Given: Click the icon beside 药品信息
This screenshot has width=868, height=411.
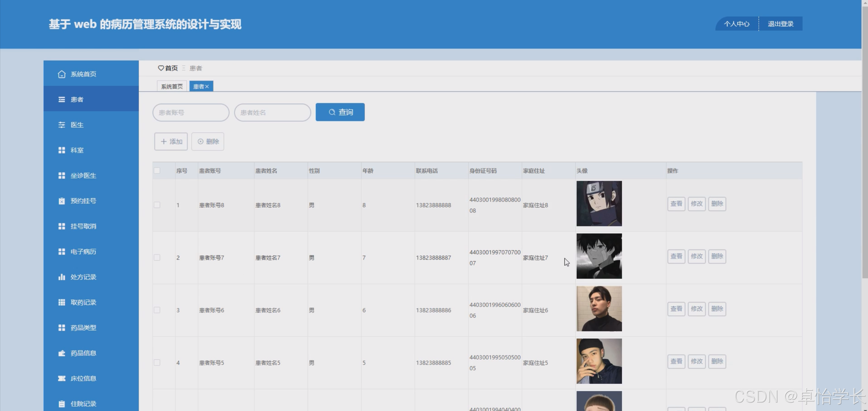Looking at the screenshot, I should (61, 353).
